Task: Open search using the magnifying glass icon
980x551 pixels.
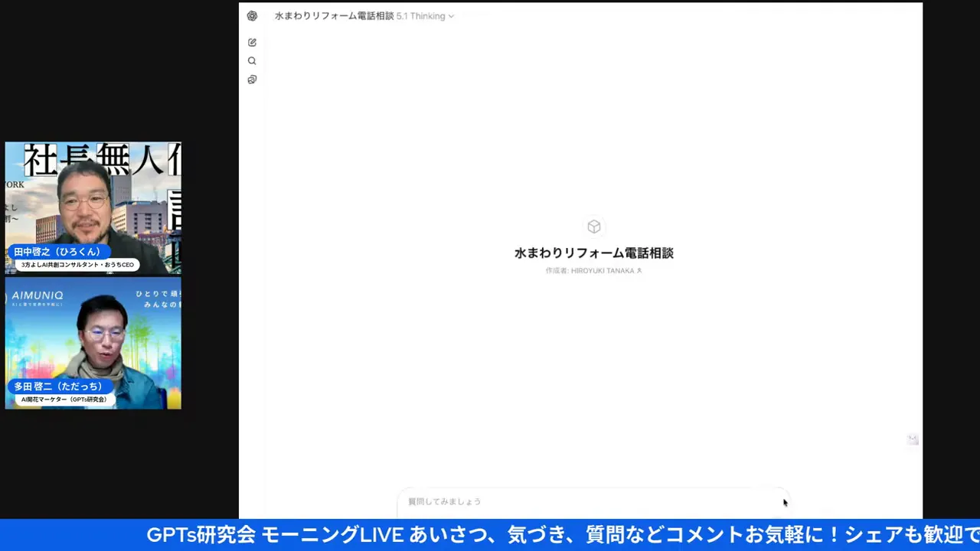Action: click(252, 60)
